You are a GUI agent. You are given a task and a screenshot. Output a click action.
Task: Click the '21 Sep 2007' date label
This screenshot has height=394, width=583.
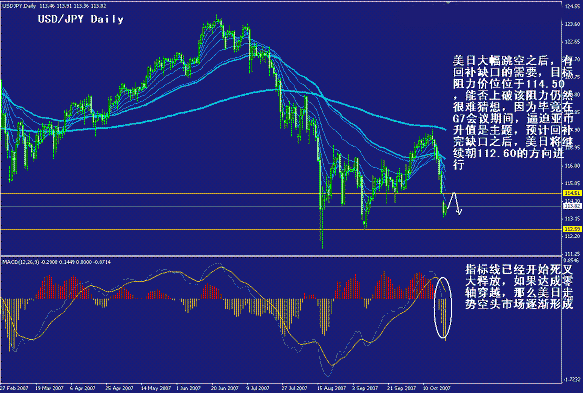(401, 388)
